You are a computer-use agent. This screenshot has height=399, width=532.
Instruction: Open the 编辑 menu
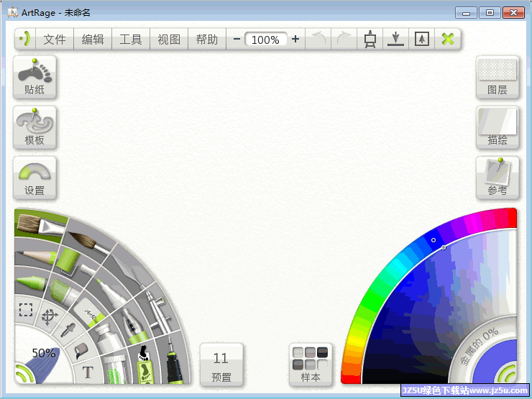pyautogui.click(x=93, y=40)
